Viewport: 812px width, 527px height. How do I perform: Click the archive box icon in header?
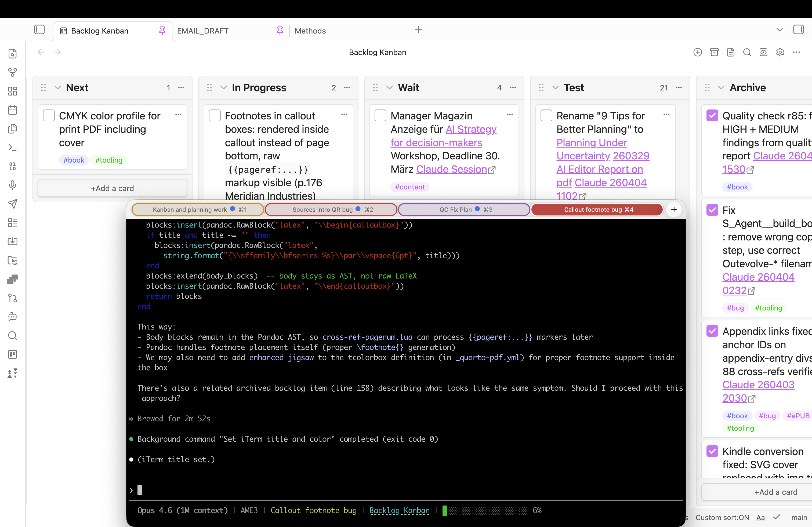point(714,52)
